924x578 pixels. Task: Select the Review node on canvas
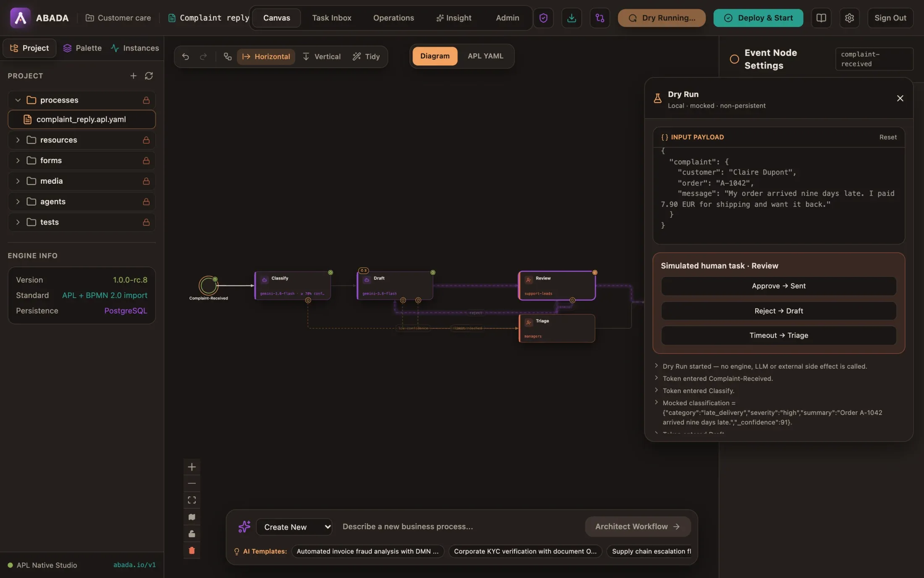(557, 285)
